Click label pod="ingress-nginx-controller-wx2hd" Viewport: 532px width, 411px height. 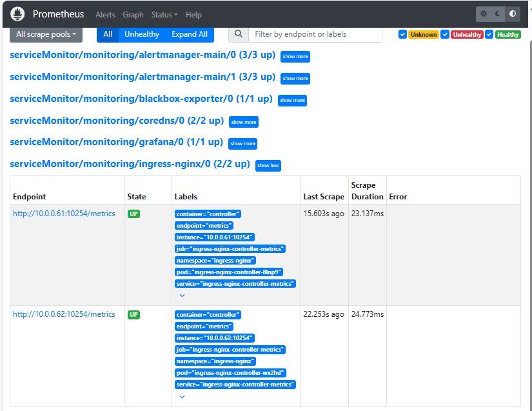(230, 373)
